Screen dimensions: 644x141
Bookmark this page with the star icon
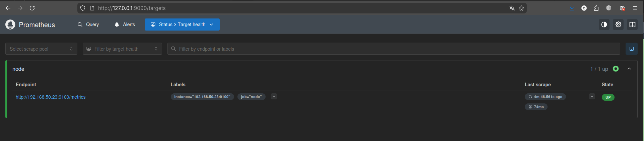(x=521, y=8)
